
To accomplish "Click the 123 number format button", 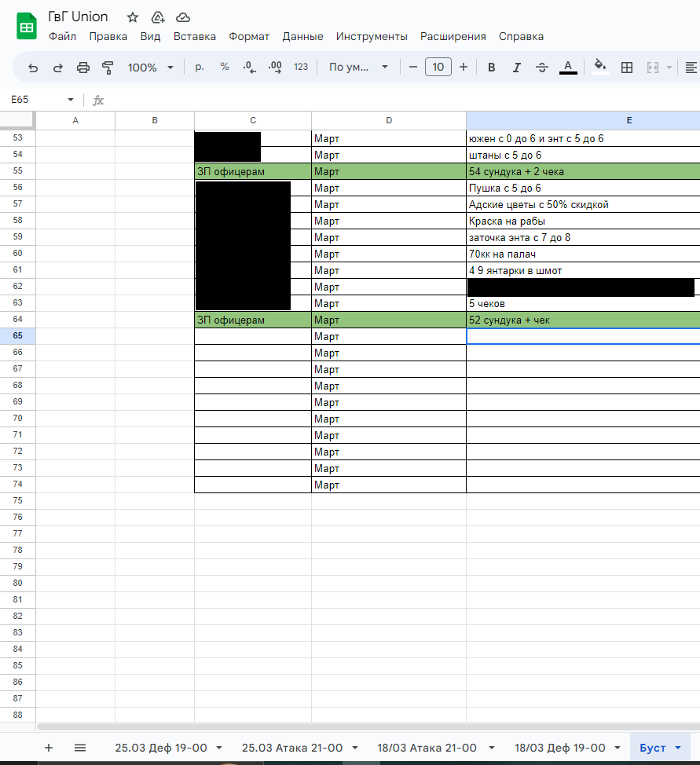I will [x=301, y=68].
